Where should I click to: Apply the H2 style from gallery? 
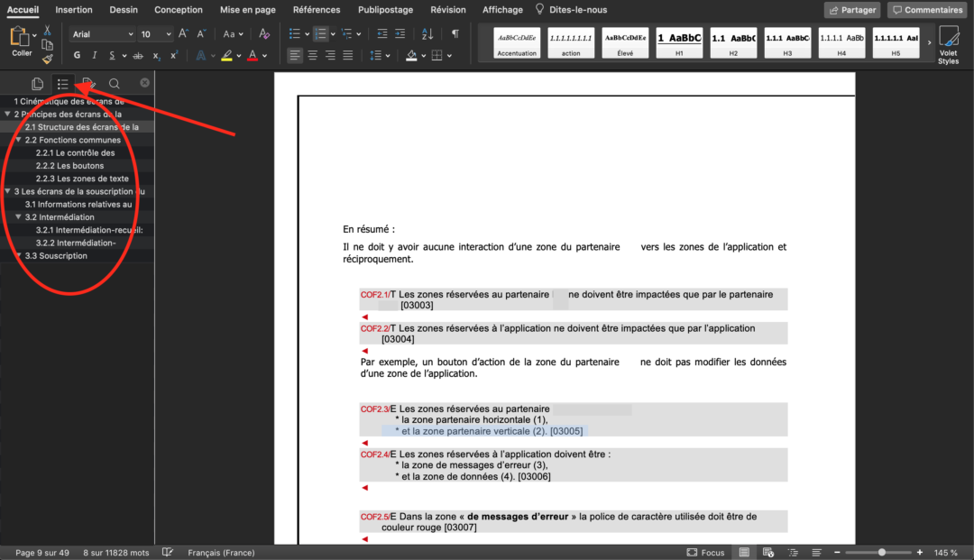[x=733, y=42]
